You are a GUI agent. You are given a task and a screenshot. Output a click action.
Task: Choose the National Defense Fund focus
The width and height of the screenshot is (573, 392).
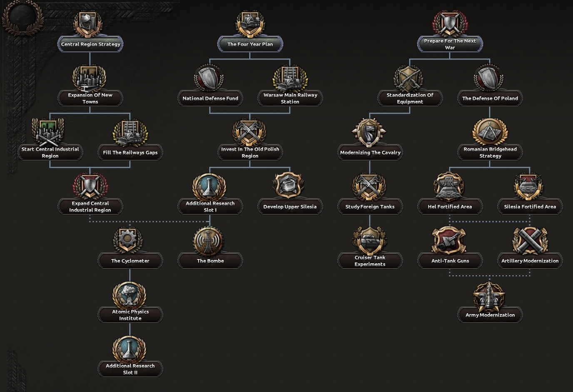pos(210,85)
